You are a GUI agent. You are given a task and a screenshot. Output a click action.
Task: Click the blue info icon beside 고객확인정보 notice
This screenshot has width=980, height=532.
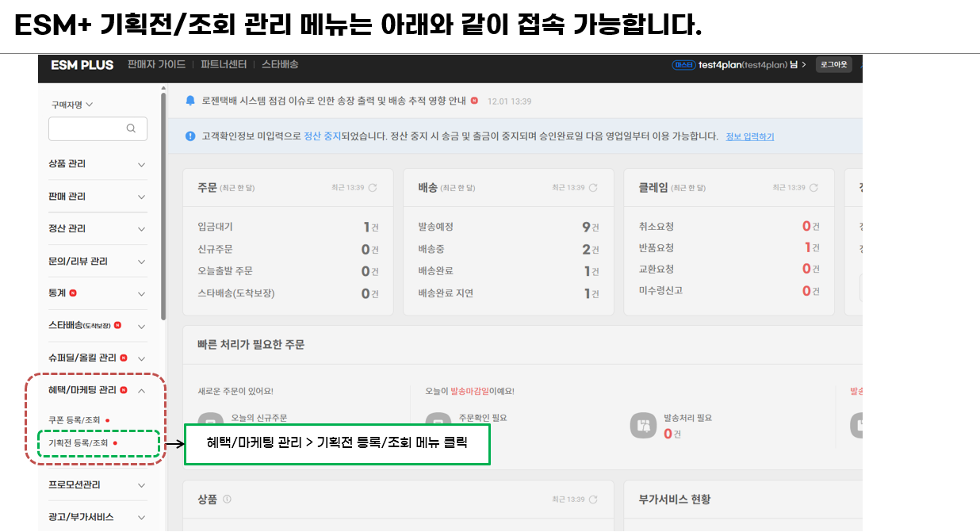point(190,136)
